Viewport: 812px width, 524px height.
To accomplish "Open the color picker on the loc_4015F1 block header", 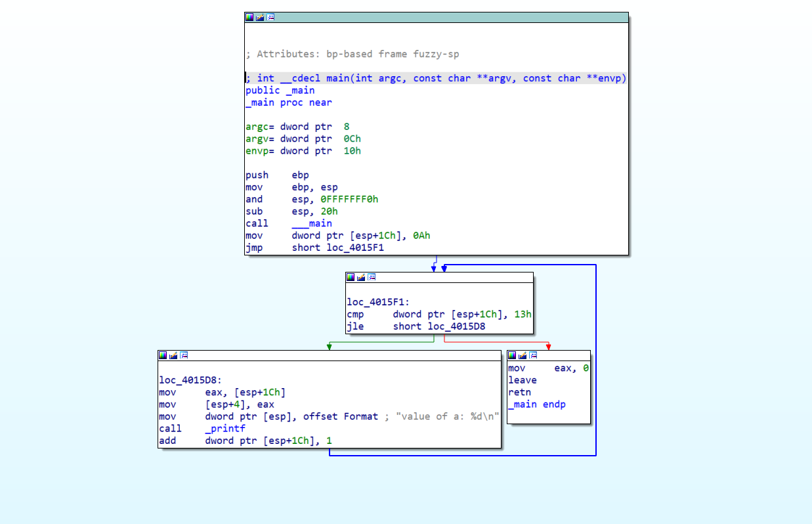I will pos(351,276).
